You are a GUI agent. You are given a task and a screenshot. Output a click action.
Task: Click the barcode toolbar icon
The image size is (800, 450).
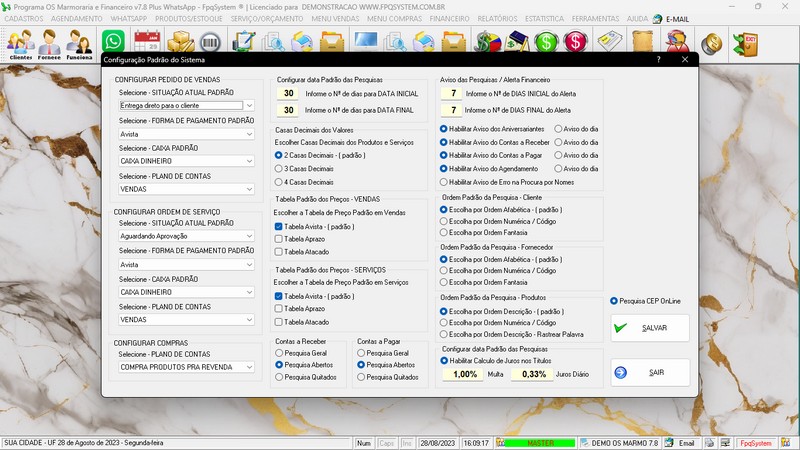coord(210,42)
